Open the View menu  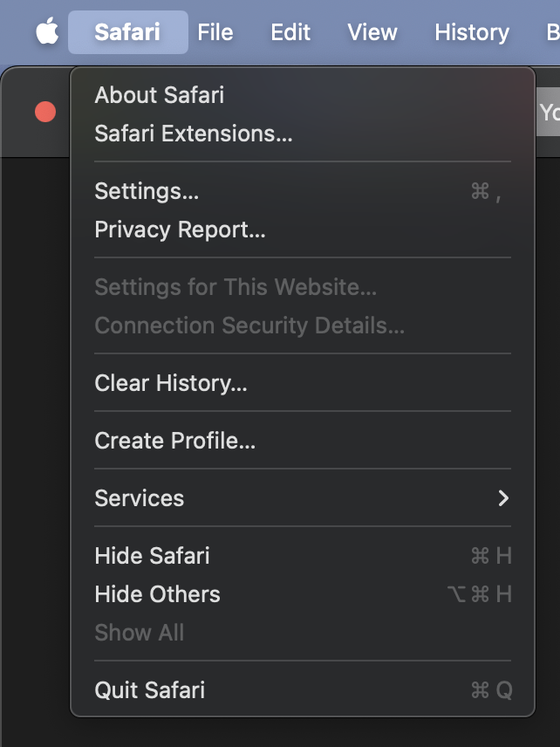click(372, 32)
